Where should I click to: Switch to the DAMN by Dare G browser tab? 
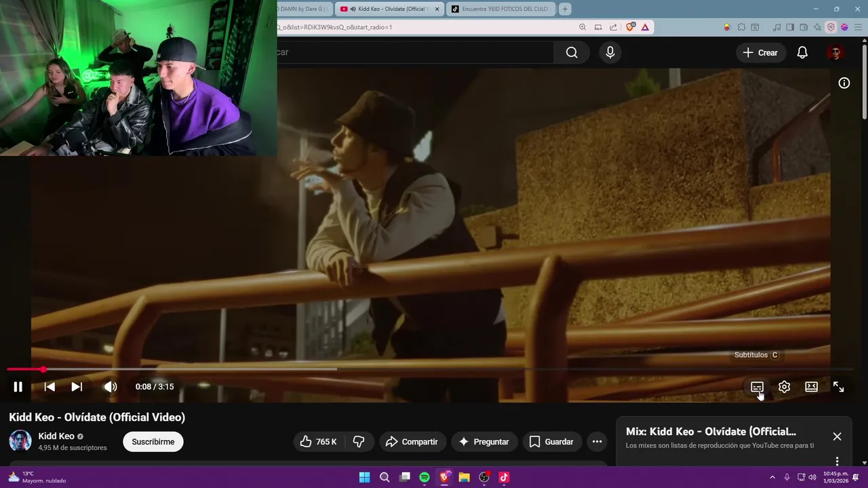(305, 9)
